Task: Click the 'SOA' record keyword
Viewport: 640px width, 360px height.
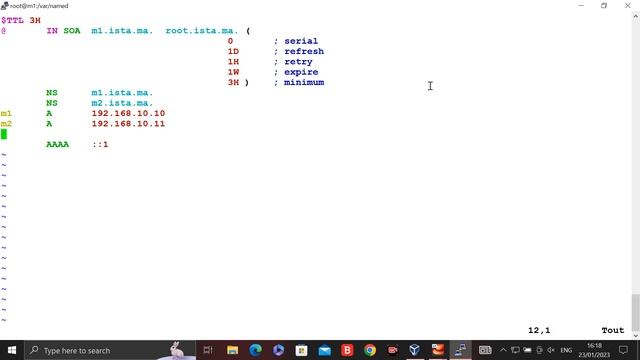Action: (72, 31)
